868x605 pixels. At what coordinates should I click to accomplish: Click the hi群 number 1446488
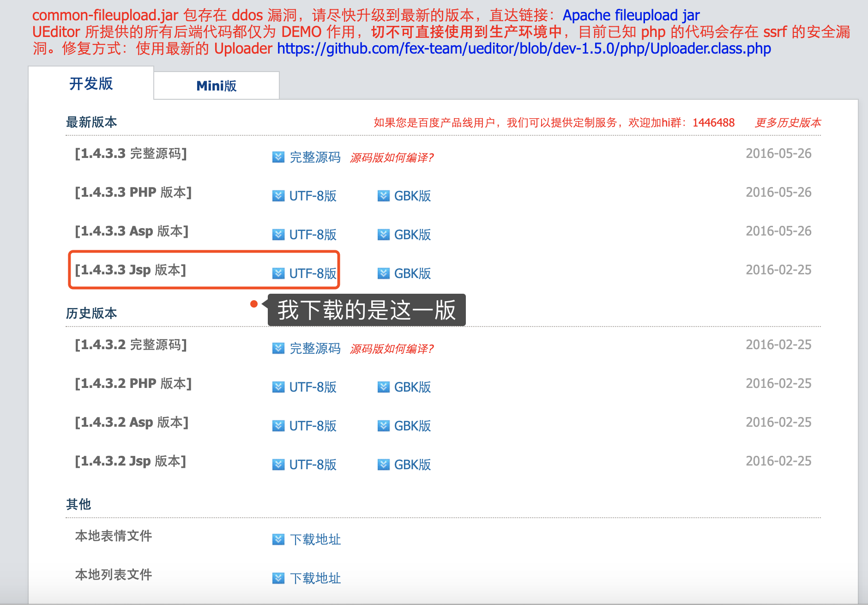pos(713,122)
